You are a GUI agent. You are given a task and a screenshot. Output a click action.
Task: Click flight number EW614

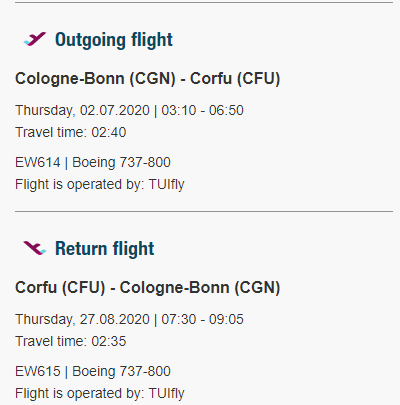pos(38,162)
